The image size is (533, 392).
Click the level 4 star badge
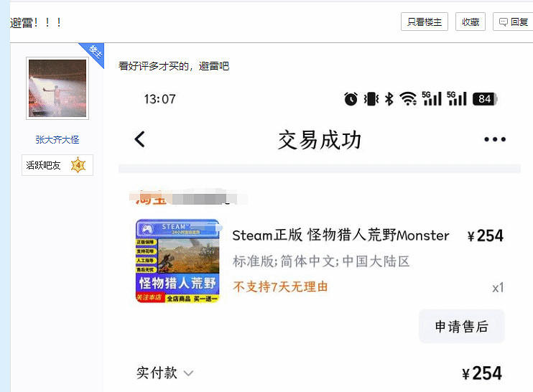pos(78,165)
